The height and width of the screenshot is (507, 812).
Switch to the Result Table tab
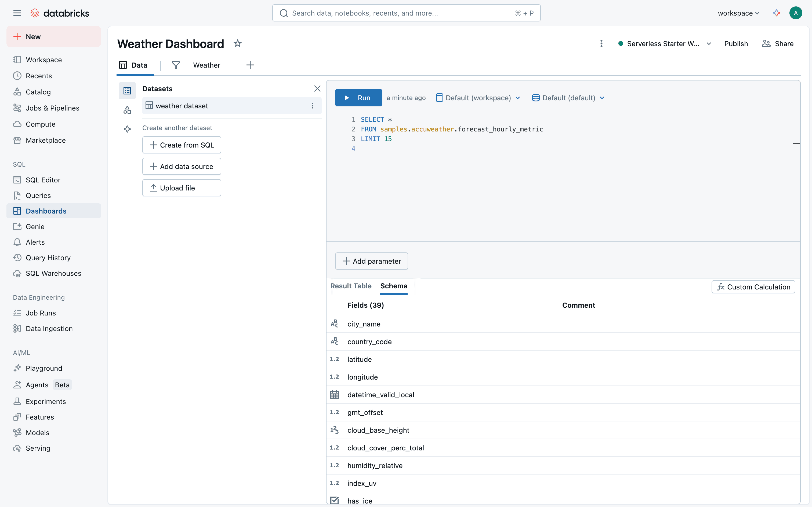pos(351,286)
